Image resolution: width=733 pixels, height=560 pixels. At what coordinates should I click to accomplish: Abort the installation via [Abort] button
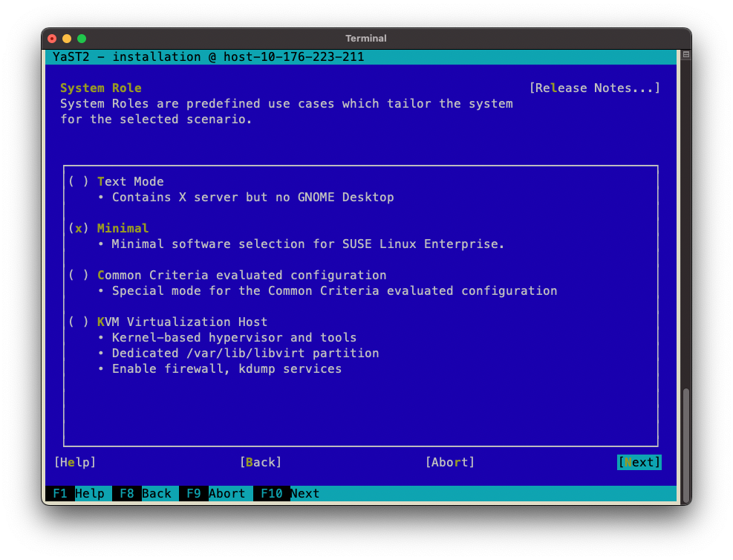point(449,462)
